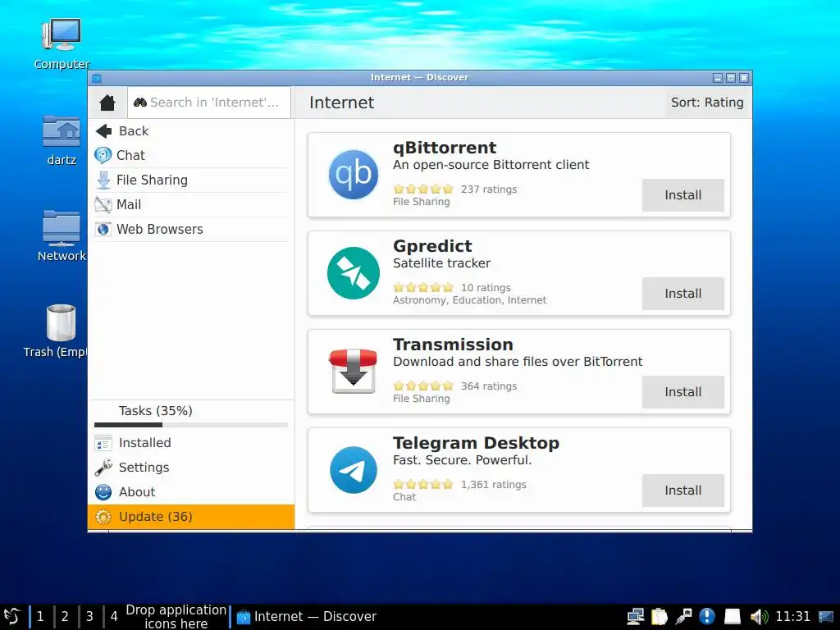840x630 pixels.
Task: Click the 11:31 clock
Action: click(x=793, y=617)
